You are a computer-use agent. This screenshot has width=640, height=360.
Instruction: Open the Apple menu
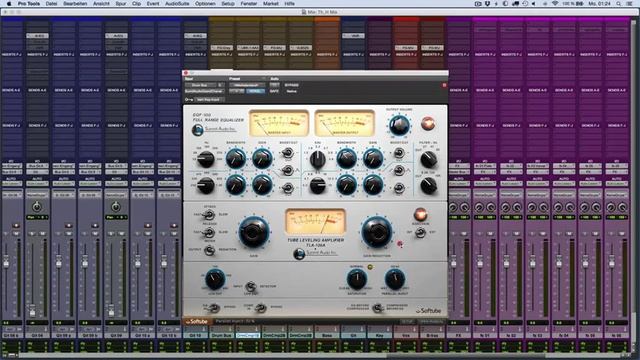pos(9,4)
